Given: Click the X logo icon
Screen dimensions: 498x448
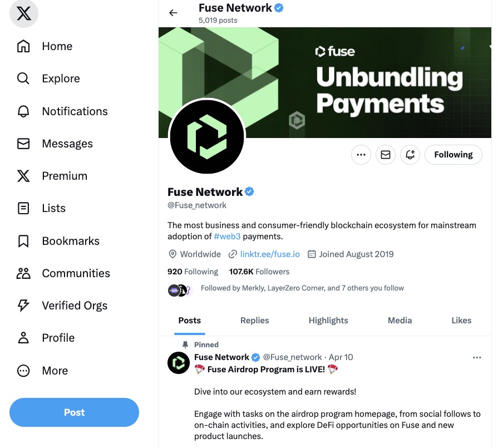Looking at the screenshot, I should pyautogui.click(x=24, y=14).
